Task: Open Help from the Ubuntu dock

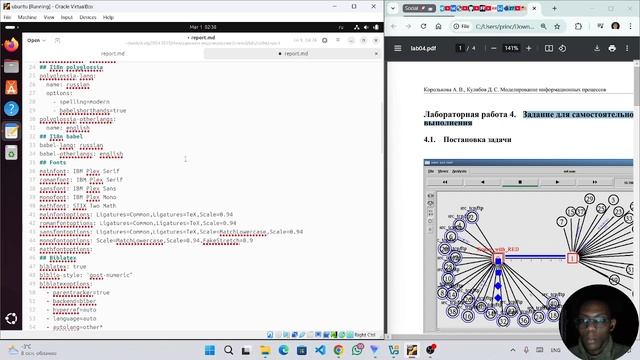Action: tap(11, 109)
